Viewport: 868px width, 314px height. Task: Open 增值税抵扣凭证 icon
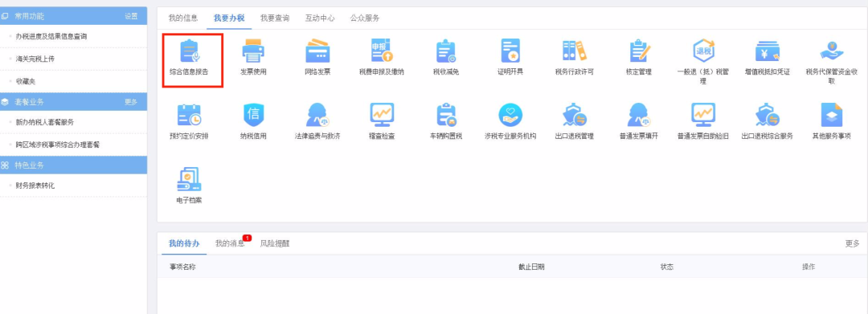[x=768, y=51]
